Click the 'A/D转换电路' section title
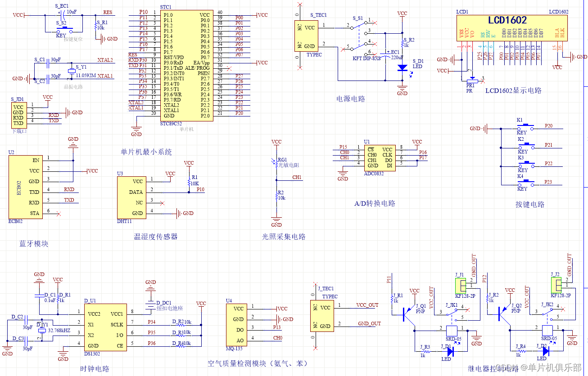This screenshot has height=376, width=588. click(375, 203)
